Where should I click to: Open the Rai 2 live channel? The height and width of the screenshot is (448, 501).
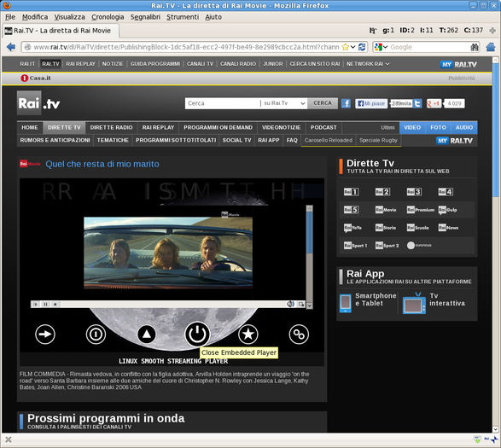[x=382, y=192]
